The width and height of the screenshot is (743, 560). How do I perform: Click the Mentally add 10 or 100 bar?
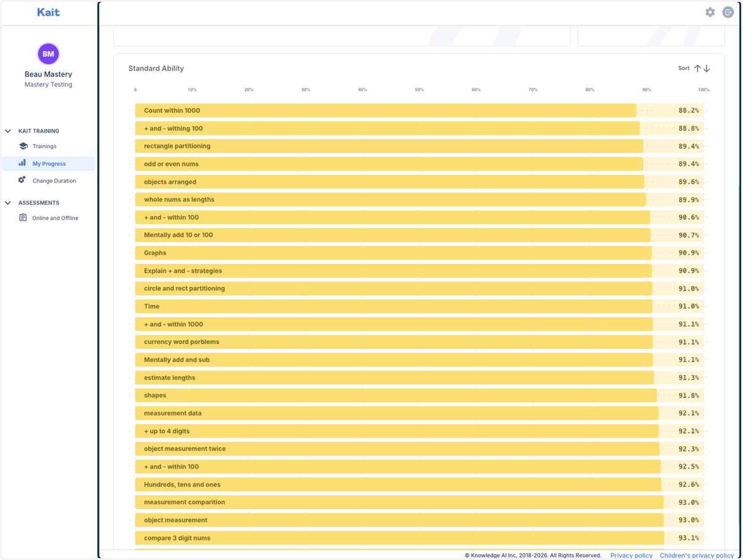(393, 235)
